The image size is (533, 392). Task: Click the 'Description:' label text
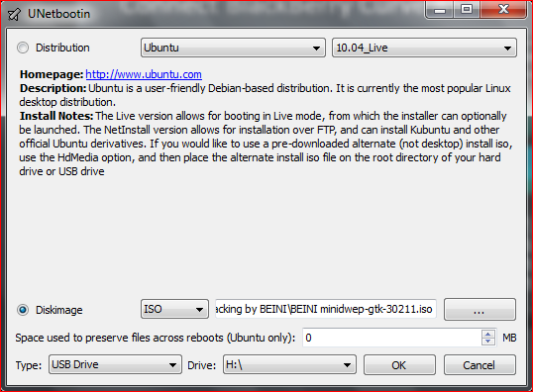(x=53, y=88)
